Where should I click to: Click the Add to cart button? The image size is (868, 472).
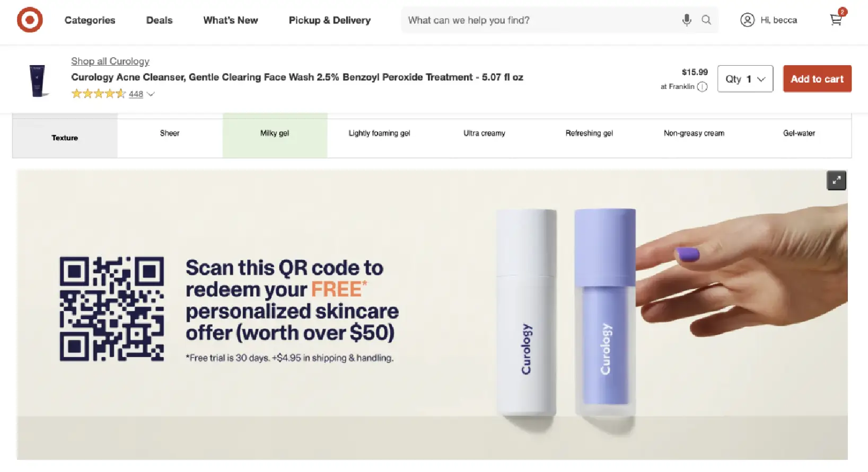pos(817,79)
